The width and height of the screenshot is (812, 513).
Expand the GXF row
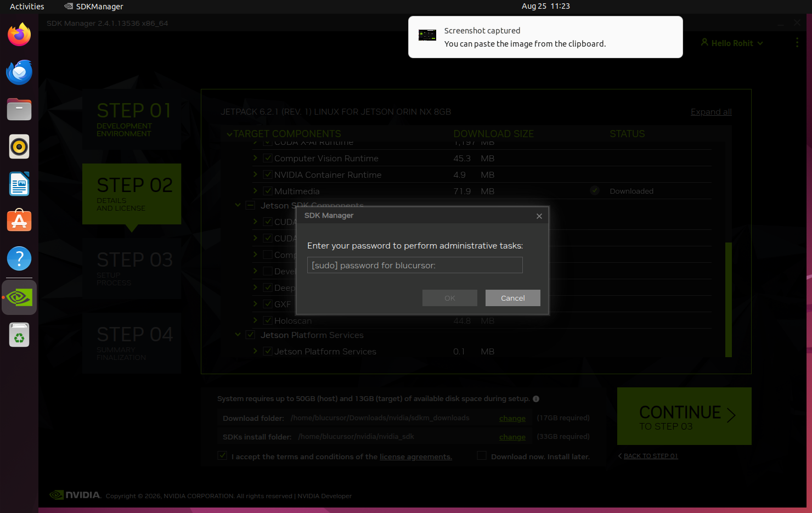(x=255, y=304)
